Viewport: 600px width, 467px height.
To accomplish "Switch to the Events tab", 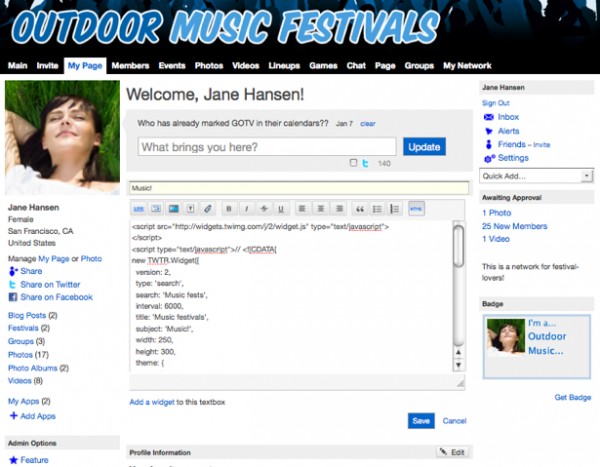I will (172, 65).
